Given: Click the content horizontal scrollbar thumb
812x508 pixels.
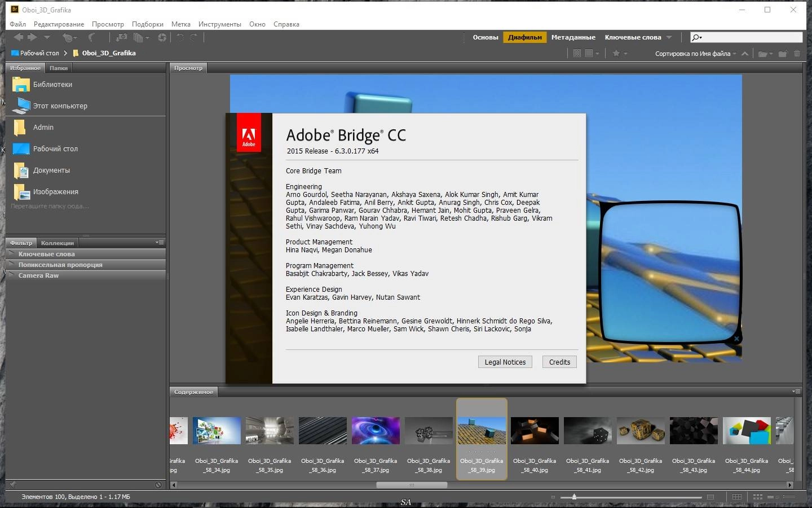Looking at the screenshot, I should coord(412,485).
